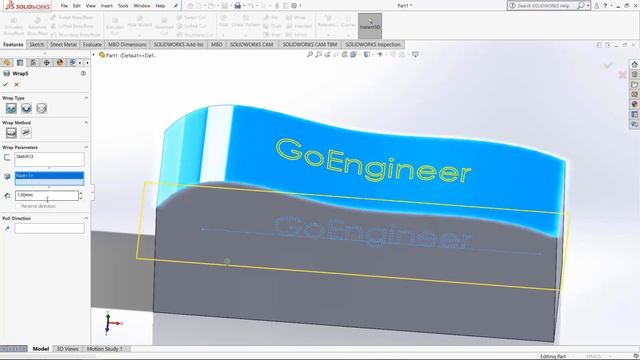Switch to the SOLIDWORKS CAM tab
Viewport: 640px width, 360px height.
tap(251, 44)
